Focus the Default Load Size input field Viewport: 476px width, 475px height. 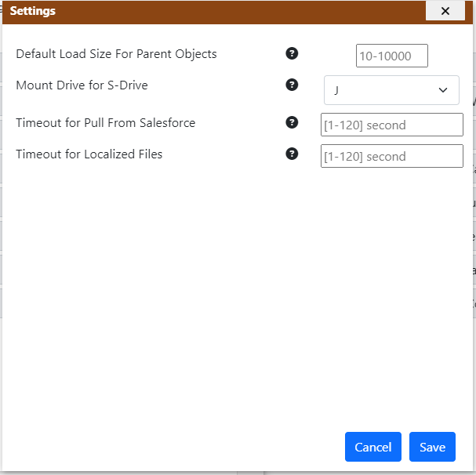tap(391, 56)
